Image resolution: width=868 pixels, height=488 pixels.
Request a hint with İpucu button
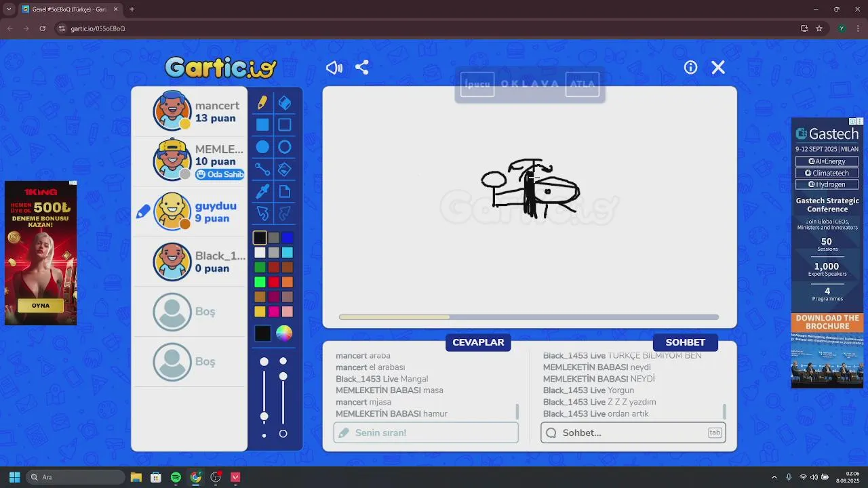pyautogui.click(x=477, y=84)
